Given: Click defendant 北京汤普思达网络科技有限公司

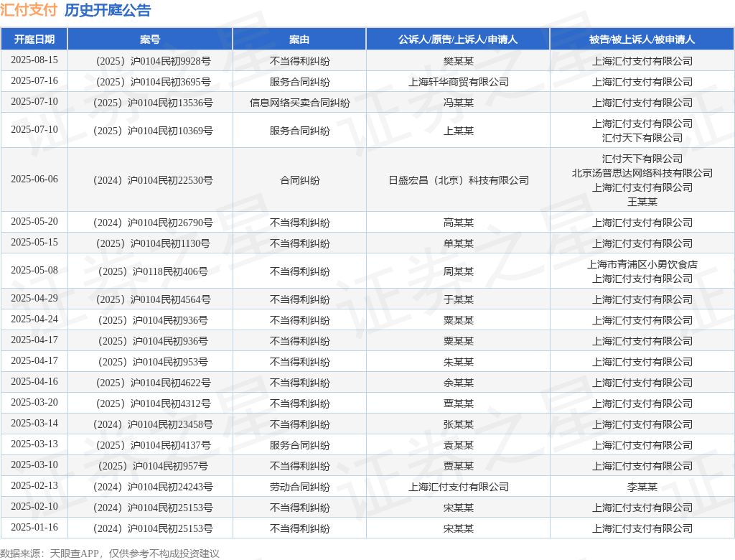Looking at the screenshot, I should tap(642, 173).
